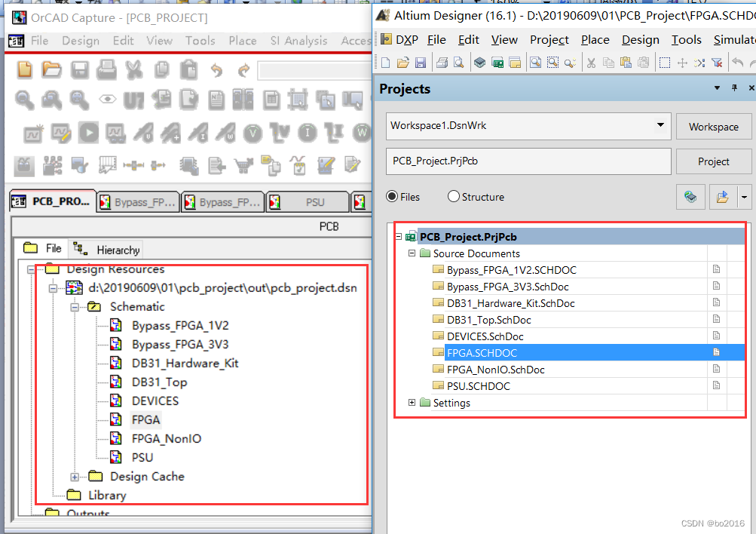Select the Structure radio button

[x=453, y=196]
